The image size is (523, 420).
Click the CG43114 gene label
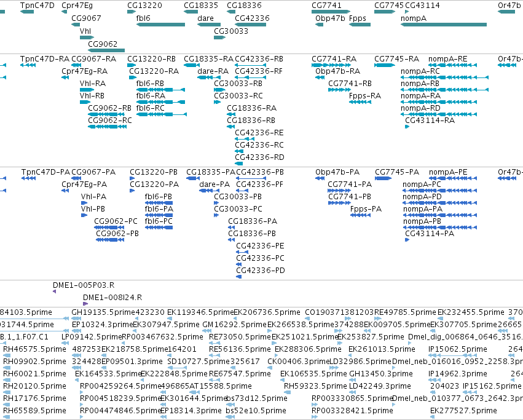422,6
